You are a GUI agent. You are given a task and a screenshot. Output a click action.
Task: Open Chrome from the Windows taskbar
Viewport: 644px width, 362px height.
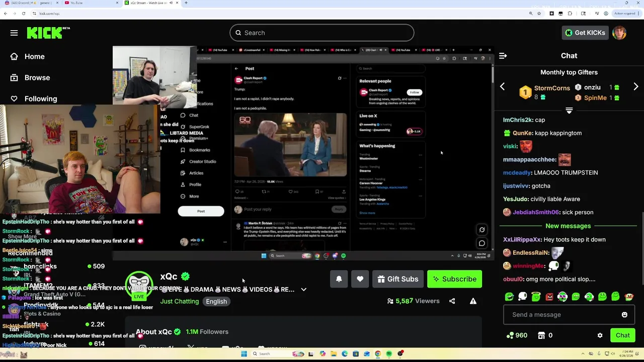378,354
